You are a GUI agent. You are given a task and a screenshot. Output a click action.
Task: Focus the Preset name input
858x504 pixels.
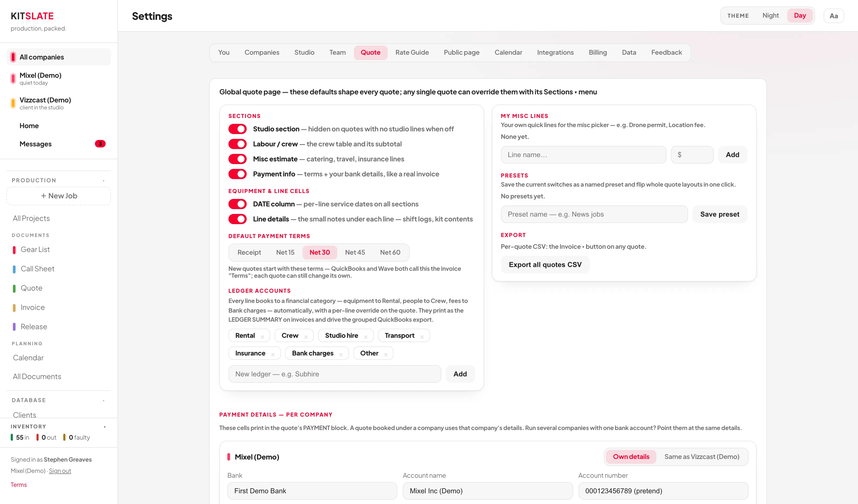pos(594,214)
